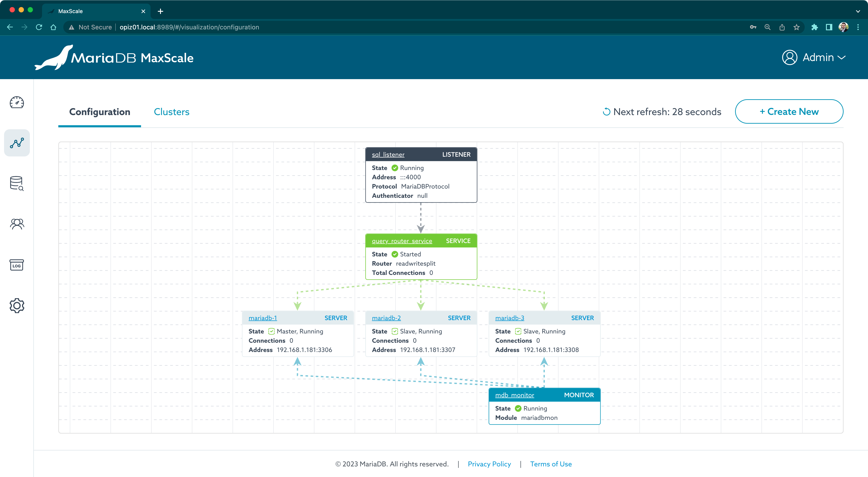
Task: Open the query_router_service link
Action: point(402,241)
